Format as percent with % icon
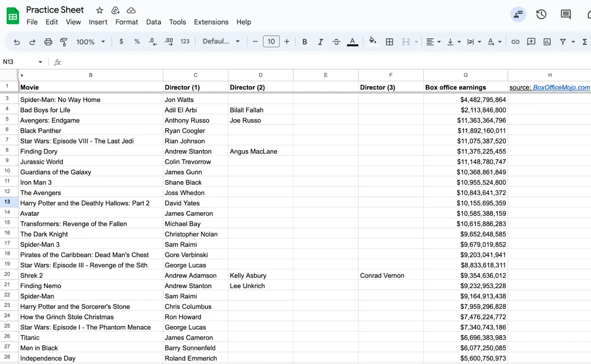Viewport: 591px width, 364px height. point(137,41)
